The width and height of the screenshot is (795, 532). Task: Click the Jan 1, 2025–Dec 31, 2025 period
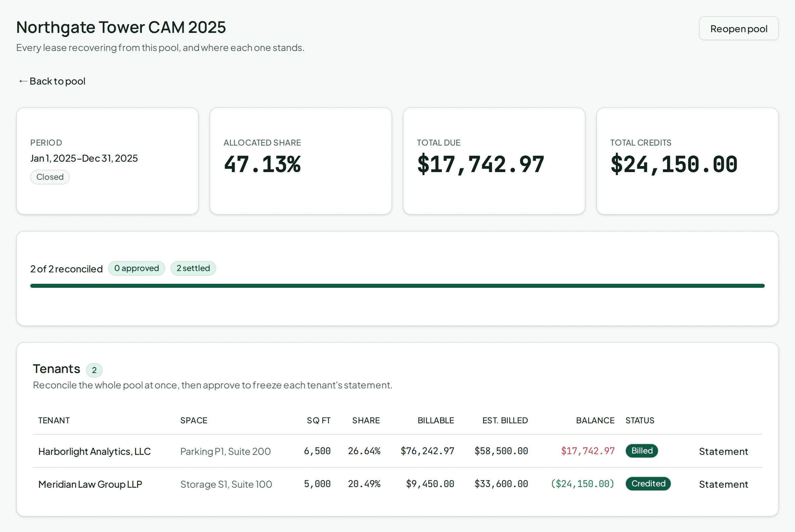84,158
